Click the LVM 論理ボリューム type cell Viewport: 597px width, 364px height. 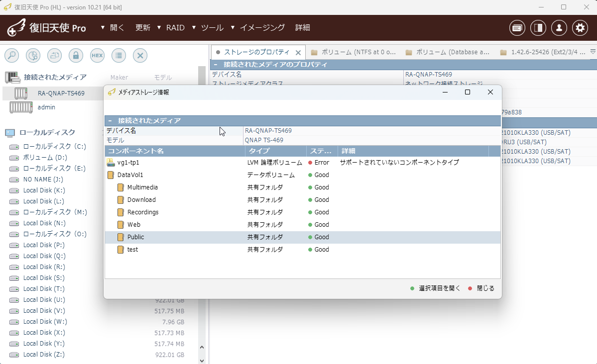pos(274,163)
